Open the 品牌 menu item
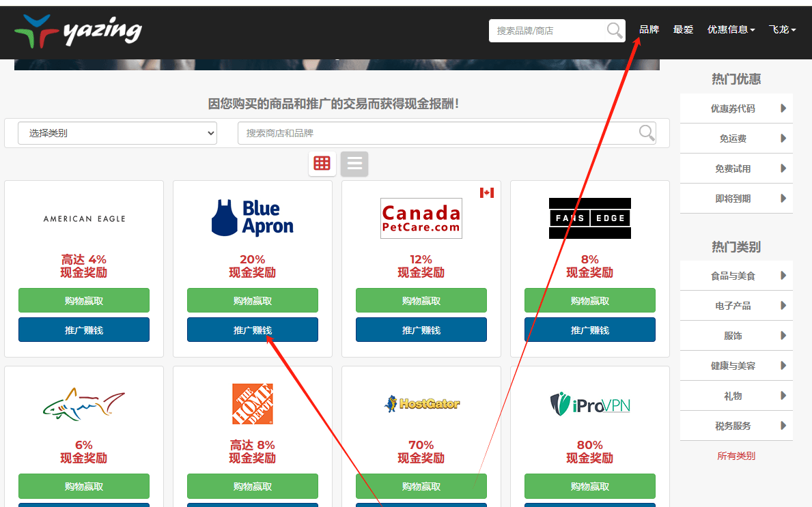 point(649,29)
